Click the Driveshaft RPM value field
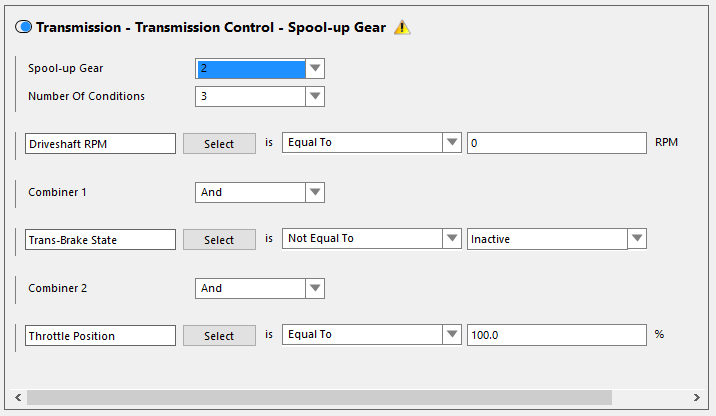This screenshot has height=416, width=716. point(557,143)
